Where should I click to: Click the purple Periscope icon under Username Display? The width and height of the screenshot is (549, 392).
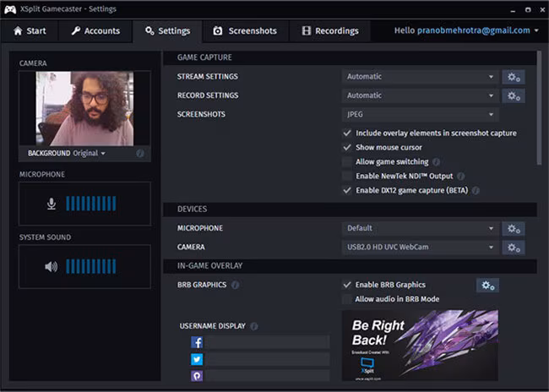point(197,376)
